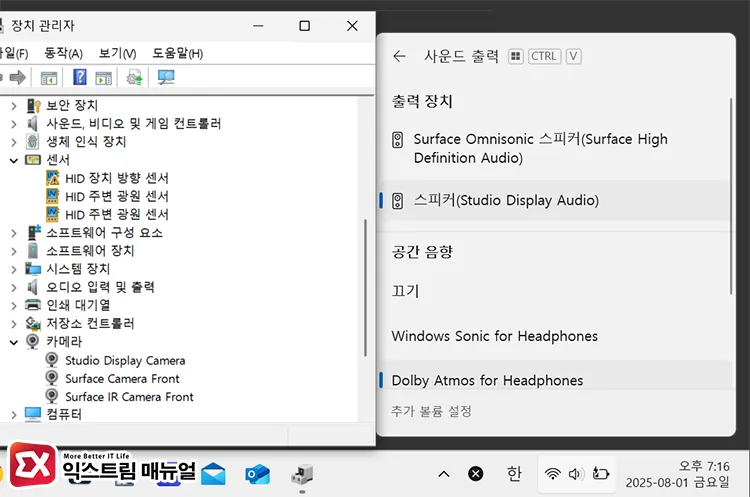This screenshot has height=497, width=750.
Task: Click the Surface Omnisonic speaker device icon
Action: click(x=397, y=140)
